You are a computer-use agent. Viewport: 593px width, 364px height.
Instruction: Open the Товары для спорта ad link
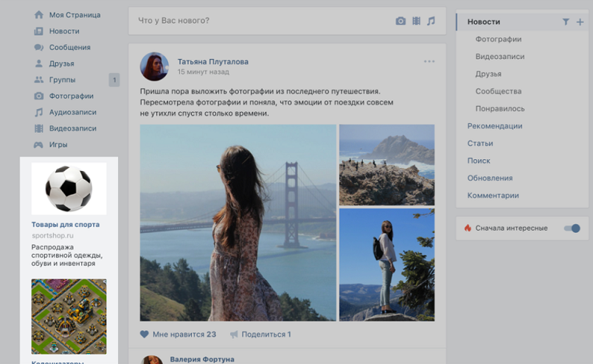coord(66,225)
